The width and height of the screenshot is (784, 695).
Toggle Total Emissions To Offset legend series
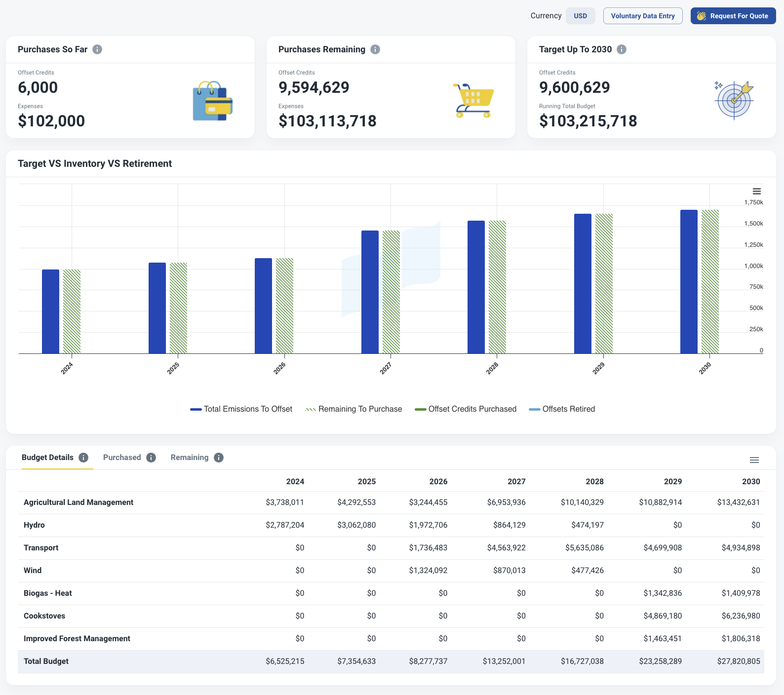point(241,409)
